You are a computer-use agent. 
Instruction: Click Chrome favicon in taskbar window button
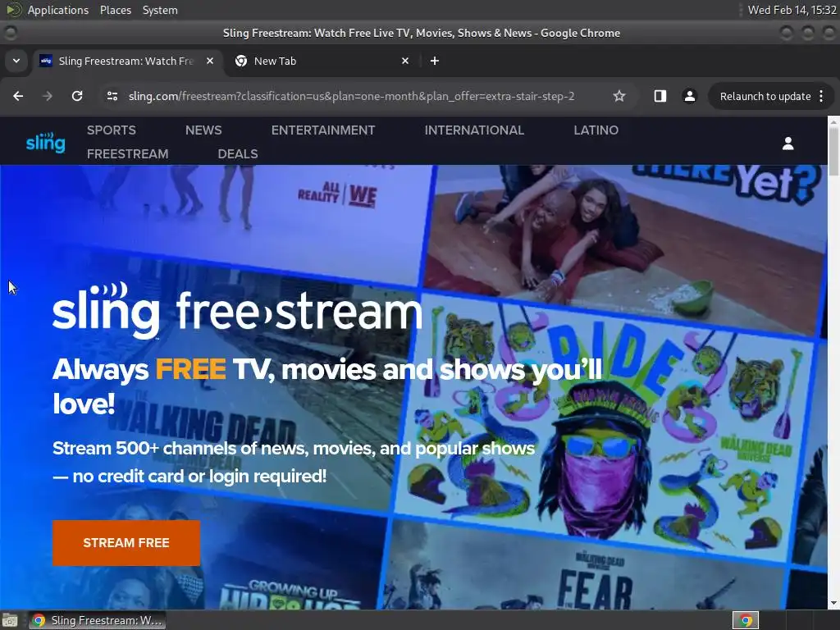pos(39,620)
